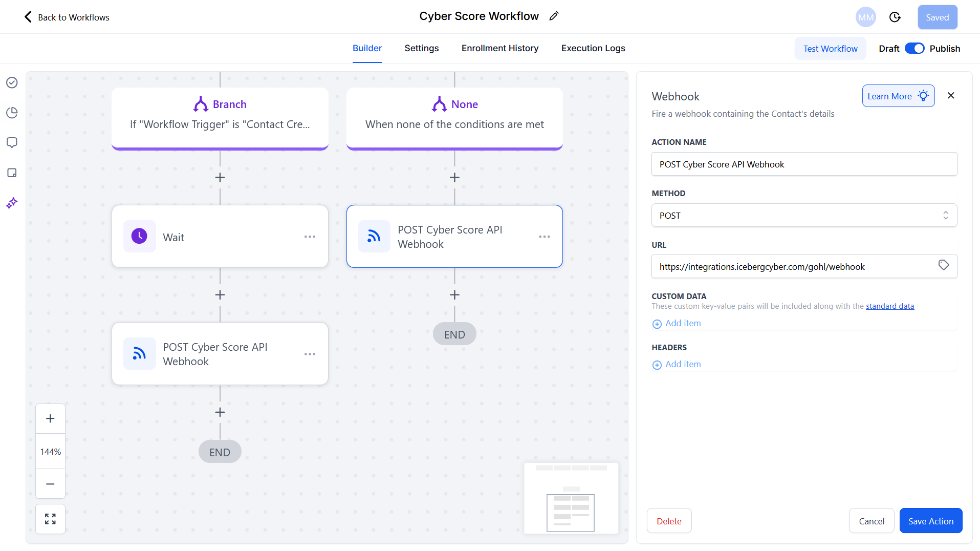Edit workflow name with pencil icon
The width and height of the screenshot is (980, 551).
(554, 16)
